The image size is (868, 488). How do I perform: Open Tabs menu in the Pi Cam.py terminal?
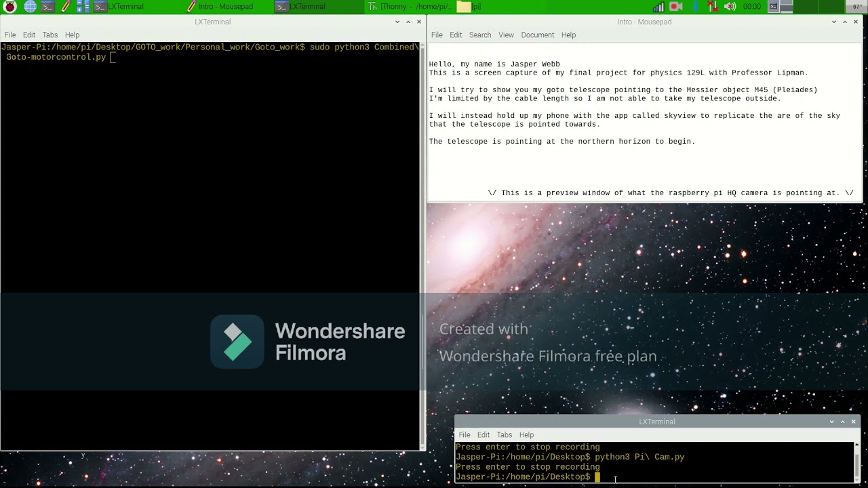(x=505, y=434)
